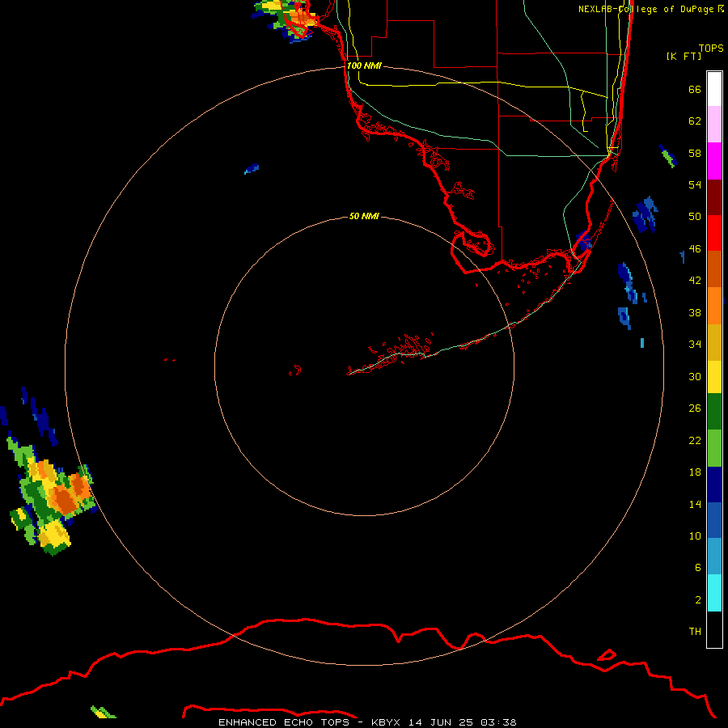The width and height of the screenshot is (728, 728).
Task: Click the white swatch in the tops legend
Action: pos(714,89)
